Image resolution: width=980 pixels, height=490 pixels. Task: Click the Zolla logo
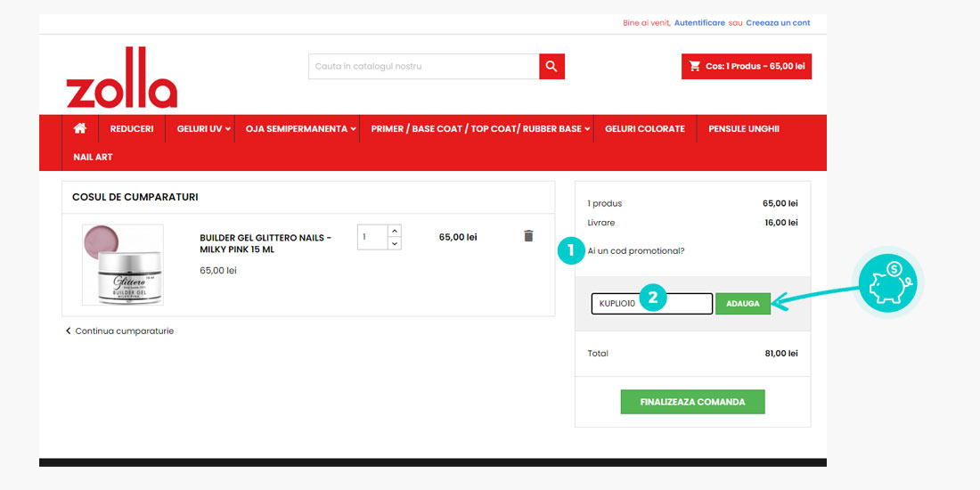pyautogui.click(x=122, y=78)
